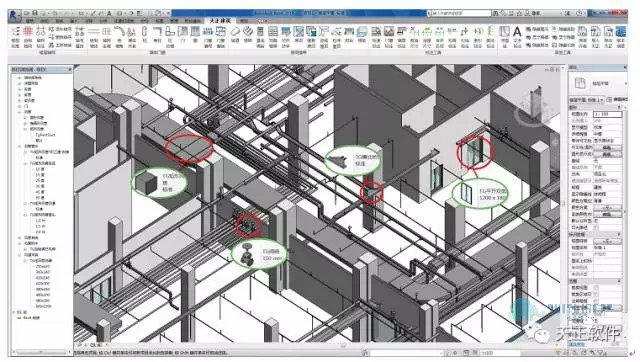Open the 建筑 (Architecture) ribbon tab
The image size is (640, 362).
[x=30, y=20]
